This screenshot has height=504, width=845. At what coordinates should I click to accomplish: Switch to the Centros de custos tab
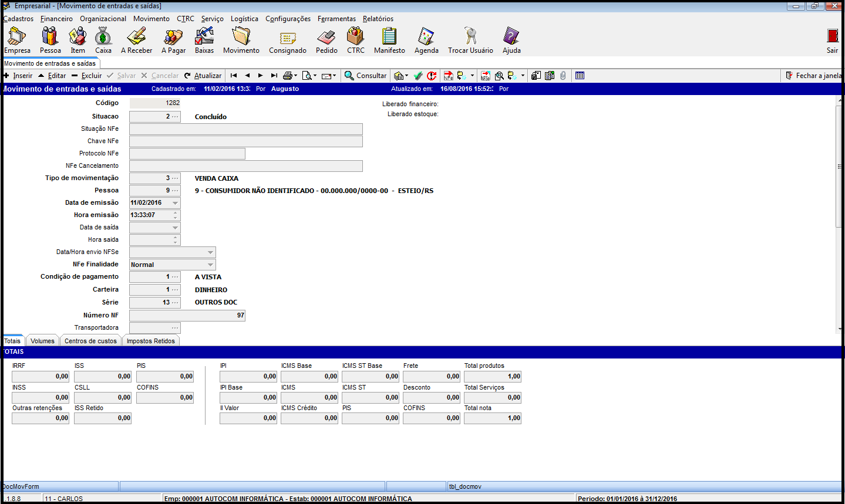pos(90,341)
